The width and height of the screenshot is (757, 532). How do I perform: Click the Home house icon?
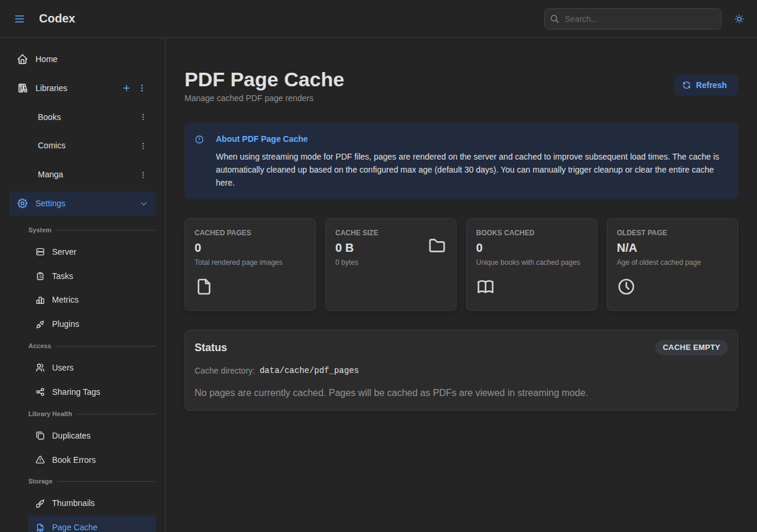pyautogui.click(x=22, y=59)
